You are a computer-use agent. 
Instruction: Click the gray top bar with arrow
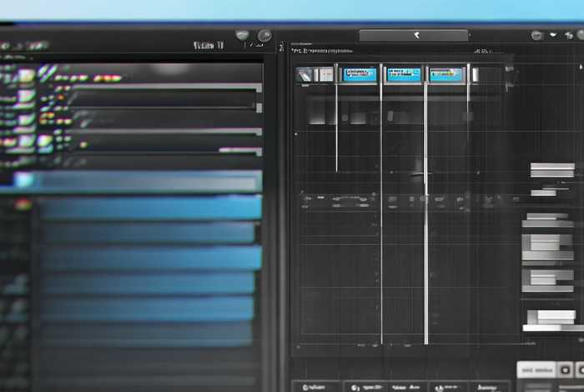tap(414, 35)
